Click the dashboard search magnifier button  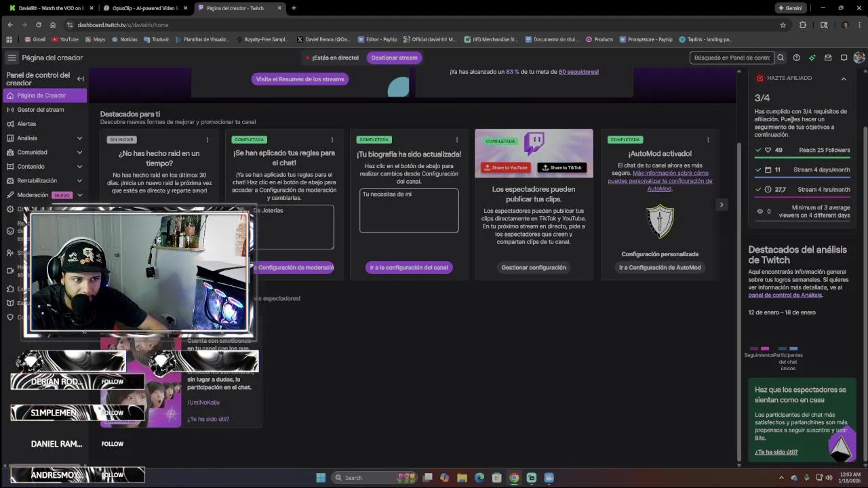point(781,58)
